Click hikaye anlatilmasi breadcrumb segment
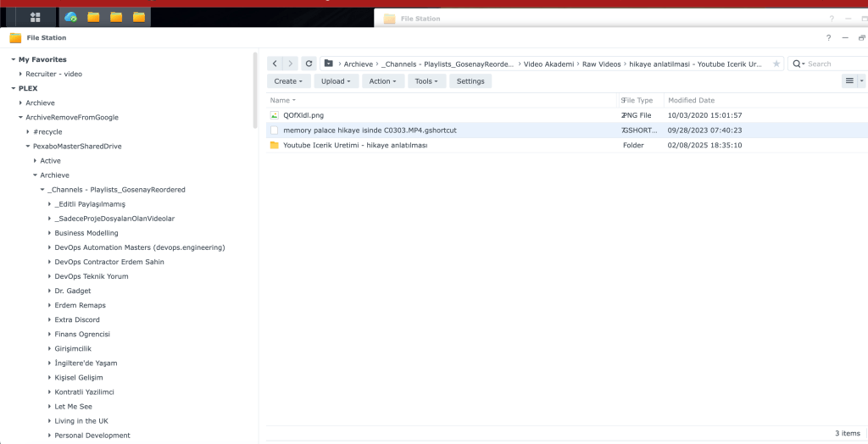868x444 pixels. (x=695, y=64)
